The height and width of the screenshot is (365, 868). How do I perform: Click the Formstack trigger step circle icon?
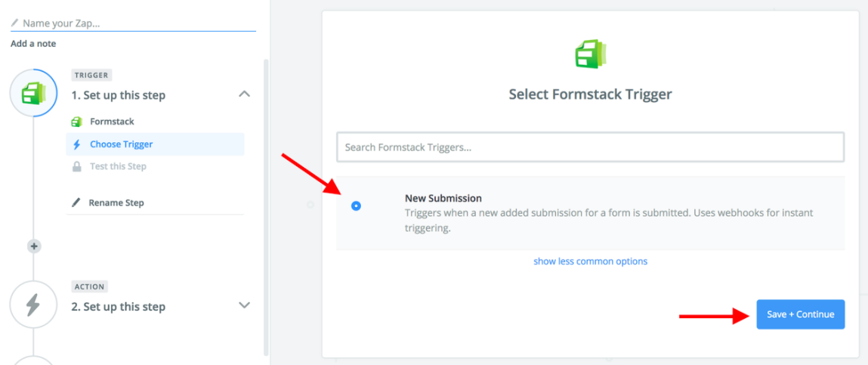(33, 94)
